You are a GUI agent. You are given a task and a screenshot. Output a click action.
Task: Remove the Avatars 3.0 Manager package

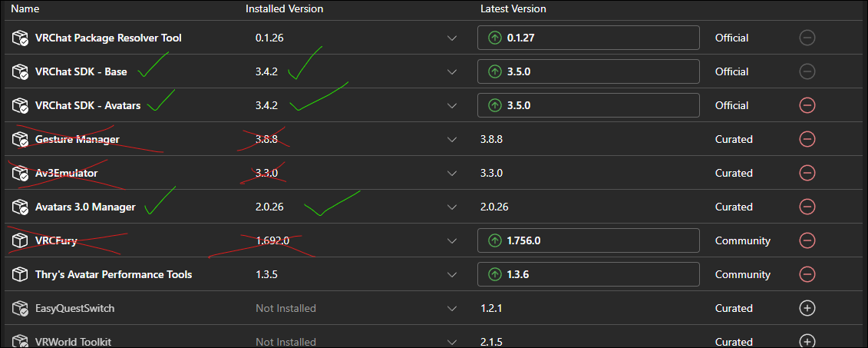tap(807, 207)
